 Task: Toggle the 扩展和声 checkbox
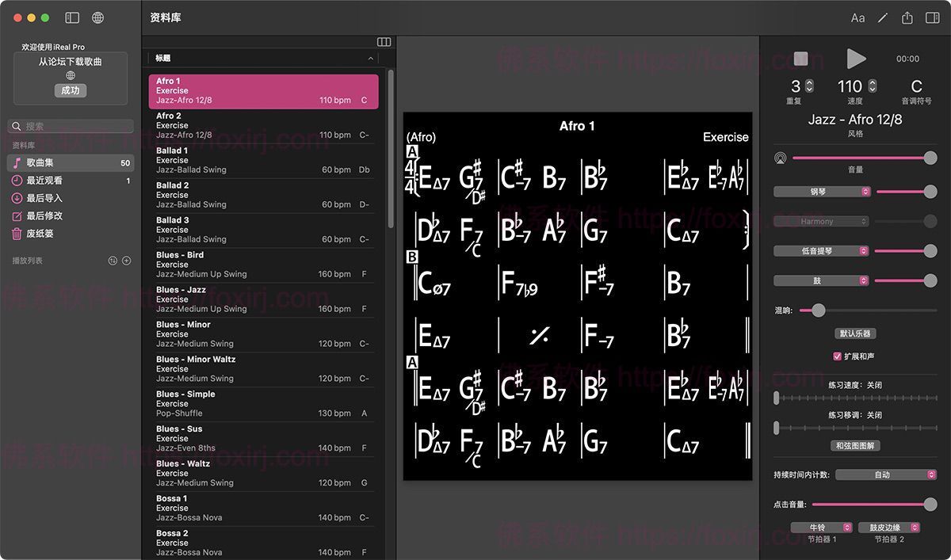coord(837,356)
